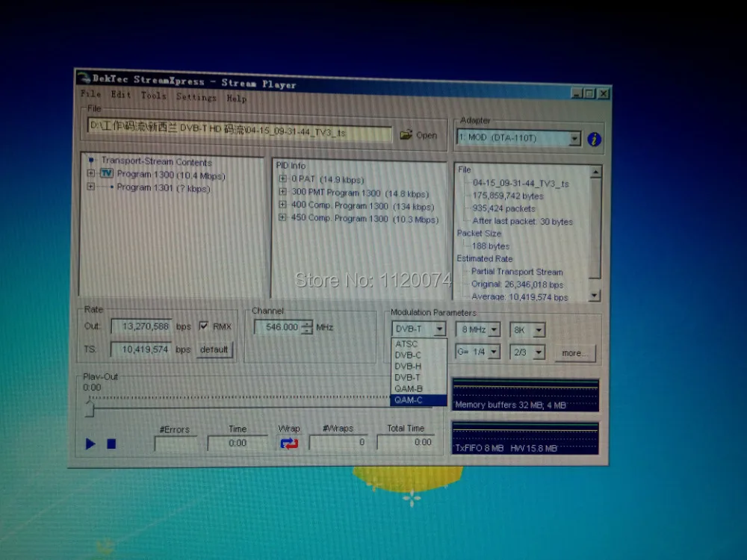Click the DVB-T modulation combo box
This screenshot has width=747, height=560.
419,329
